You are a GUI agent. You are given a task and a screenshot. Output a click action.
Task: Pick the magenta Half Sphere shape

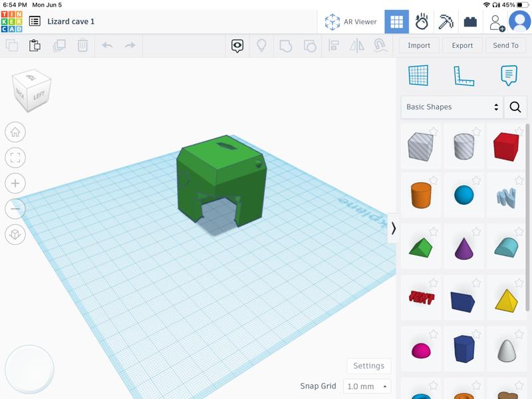[421, 350]
